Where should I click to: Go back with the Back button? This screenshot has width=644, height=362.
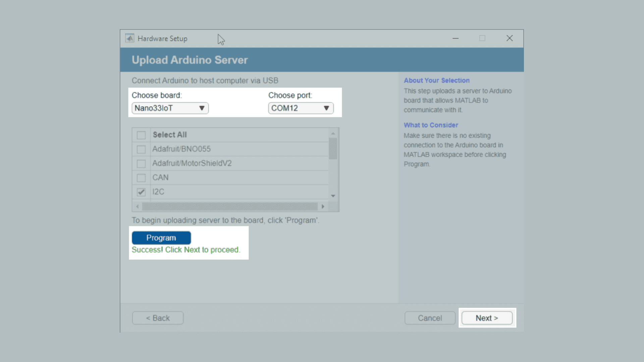[158, 318]
